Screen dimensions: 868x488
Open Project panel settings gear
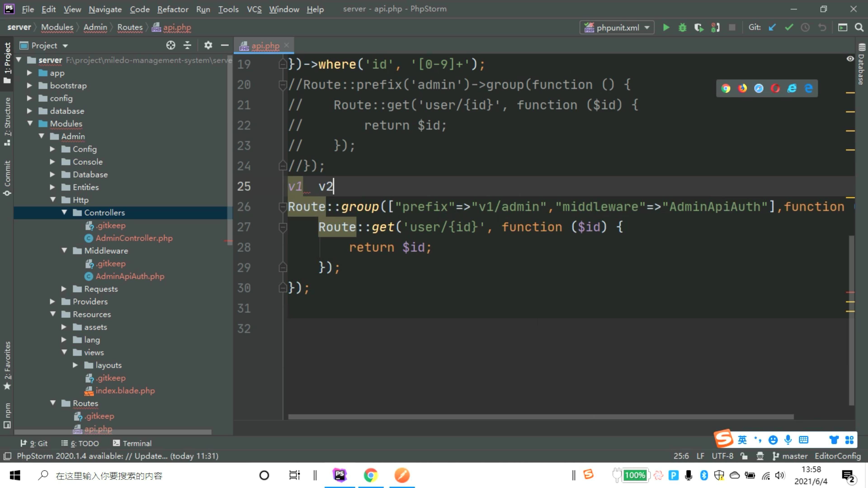pyautogui.click(x=208, y=45)
